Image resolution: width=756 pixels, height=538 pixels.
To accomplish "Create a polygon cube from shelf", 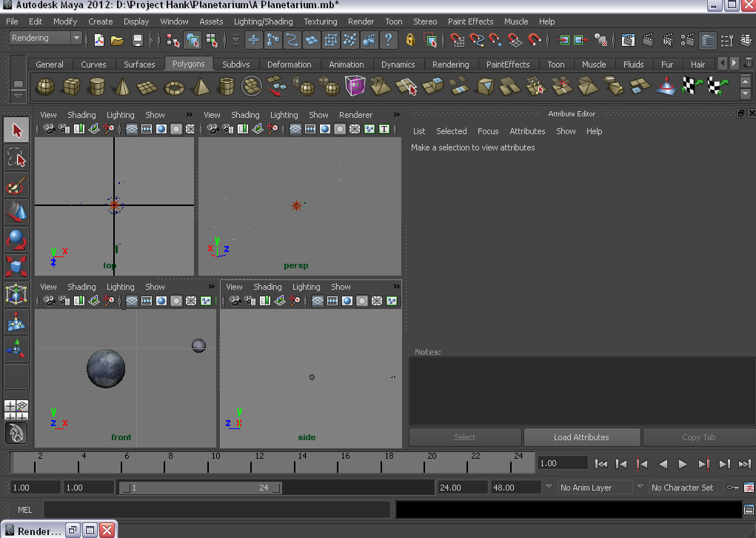I will [71, 87].
